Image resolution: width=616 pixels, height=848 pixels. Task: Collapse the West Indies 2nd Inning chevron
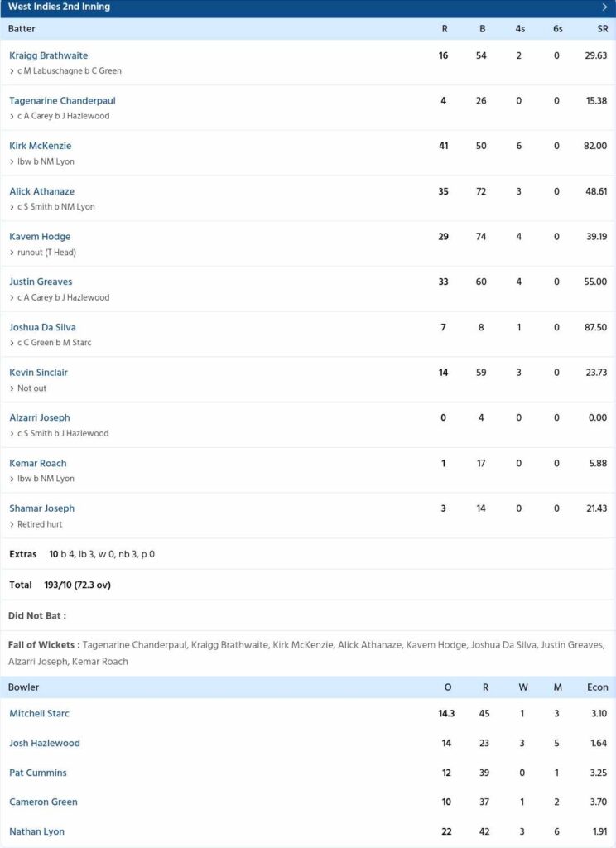[604, 7]
